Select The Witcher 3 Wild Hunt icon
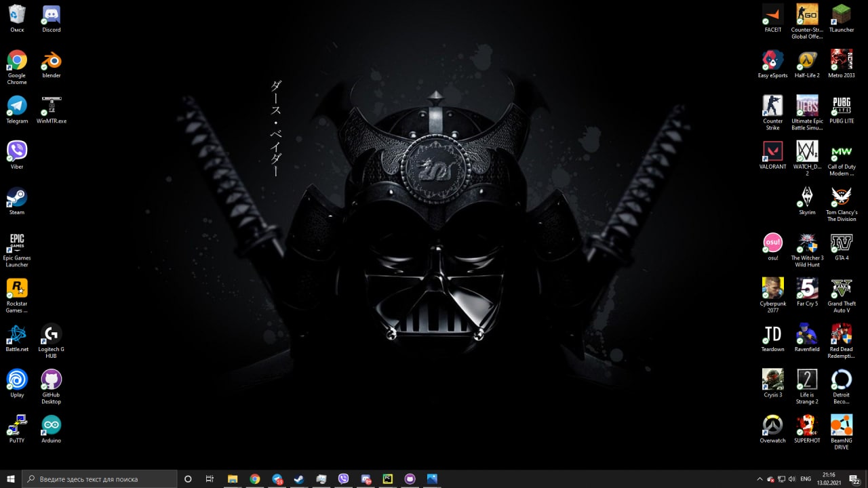 [x=807, y=249]
